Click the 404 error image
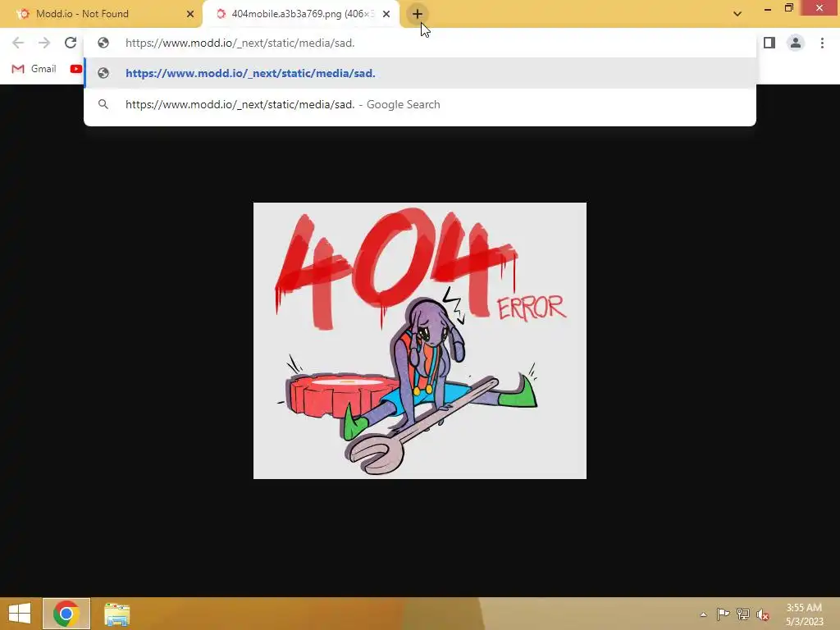 pos(420,340)
